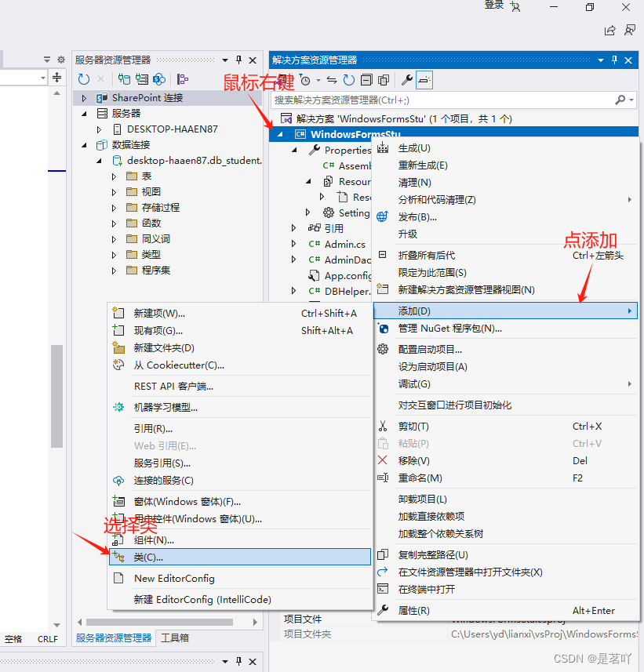Expand the 表 folder under desktop-haaen87 database
Screen dimensions: 644x672
pos(114,176)
